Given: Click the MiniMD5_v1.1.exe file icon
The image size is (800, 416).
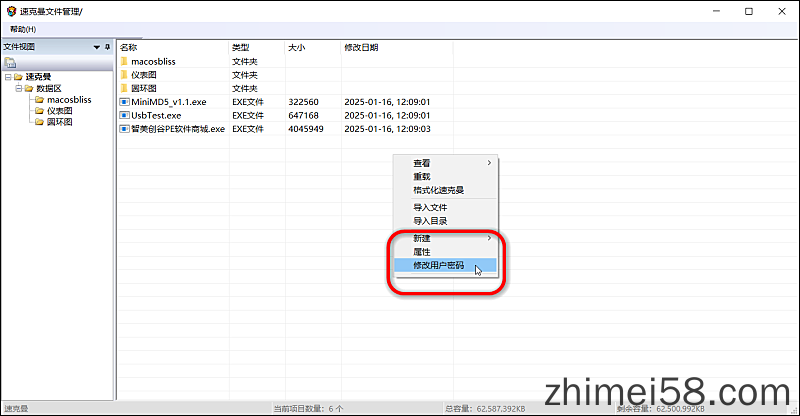Looking at the screenshot, I should [124, 102].
